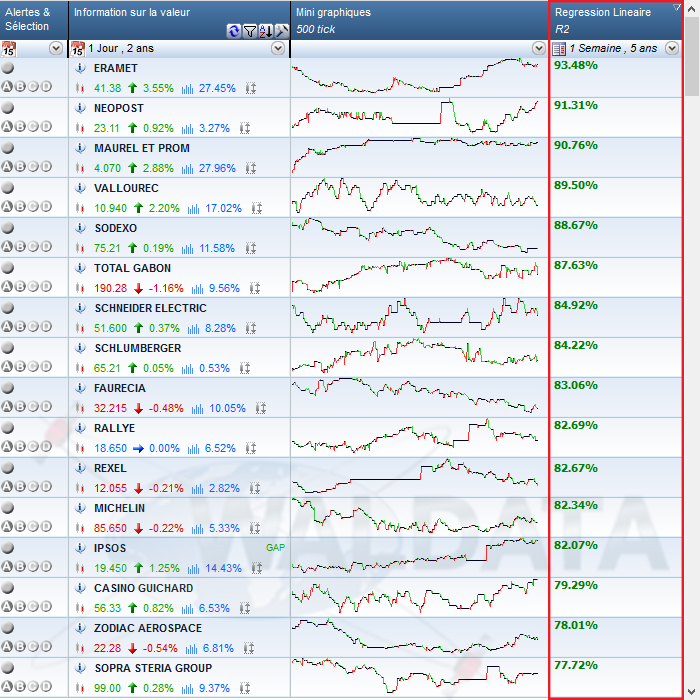
Task: Open the Mini graphiques column dropdown arrow
Action: [x=539, y=48]
